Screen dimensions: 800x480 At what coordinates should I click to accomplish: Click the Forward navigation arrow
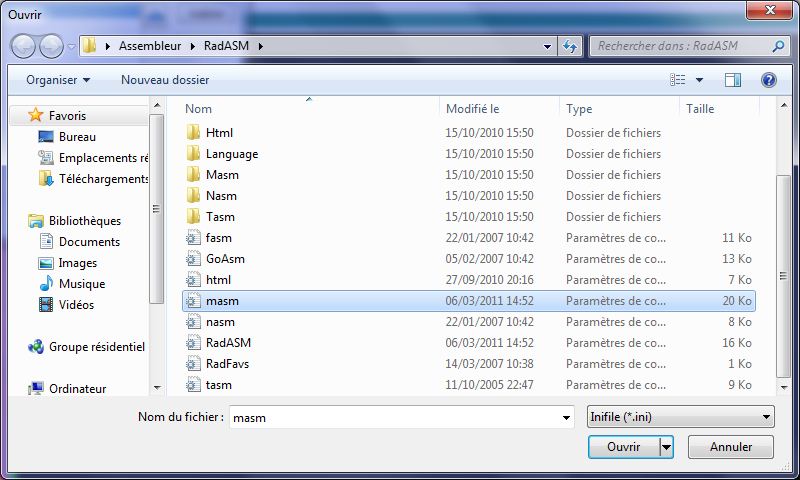(x=52, y=46)
